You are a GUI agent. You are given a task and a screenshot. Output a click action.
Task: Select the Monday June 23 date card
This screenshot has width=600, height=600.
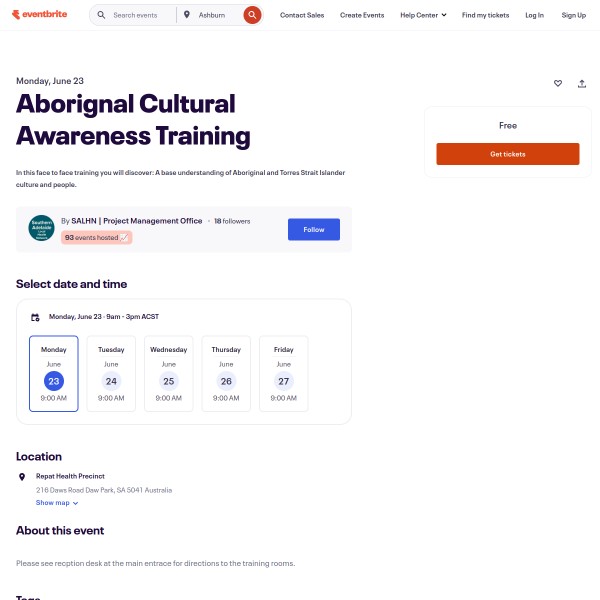pyautogui.click(x=54, y=373)
